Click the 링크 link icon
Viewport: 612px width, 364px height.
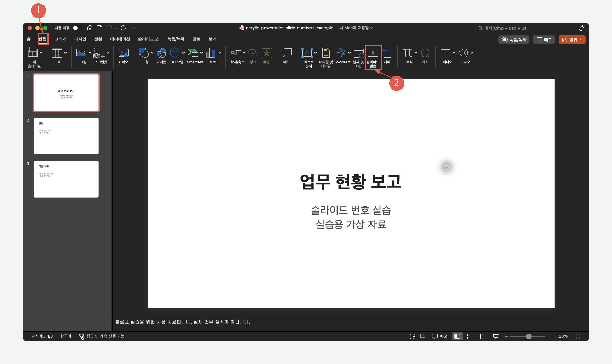pyautogui.click(x=253, y=53)
